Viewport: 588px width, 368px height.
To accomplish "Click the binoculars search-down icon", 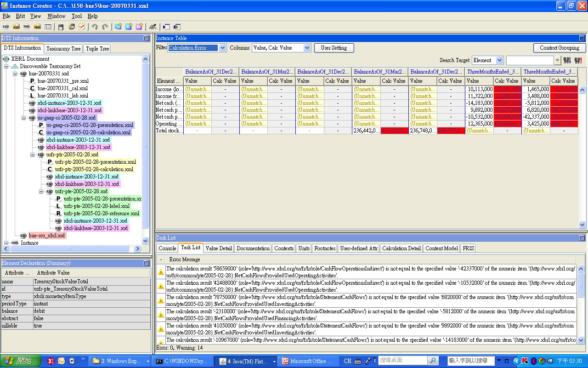I will (567, 60).
